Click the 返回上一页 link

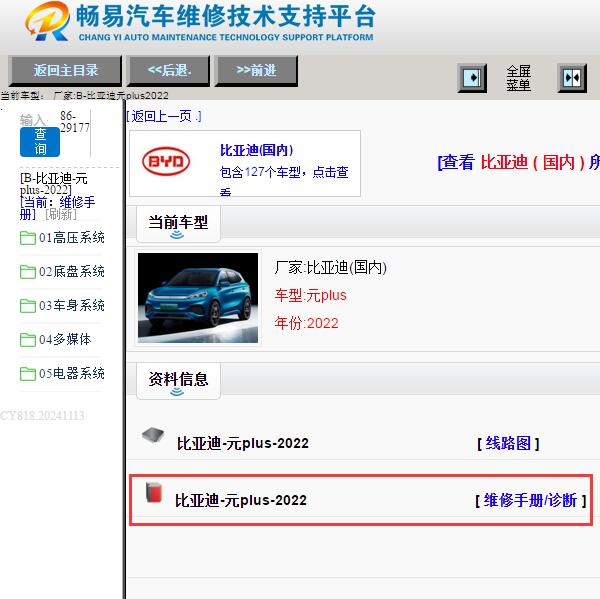pyautogui.click(x=163, y=116)
